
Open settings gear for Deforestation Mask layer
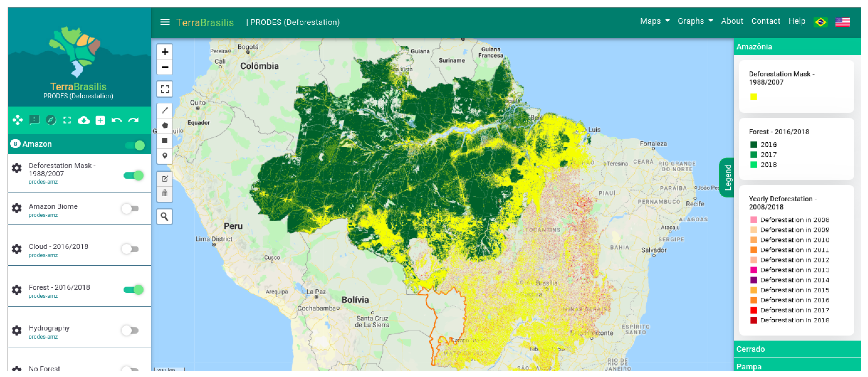(17, 168)
